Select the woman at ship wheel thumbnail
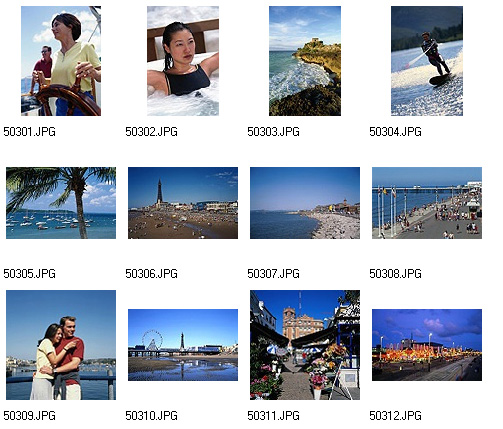Image resolution: width=503 pixels, height=429 pixels. pyautogui.click(x=61, y=61)
